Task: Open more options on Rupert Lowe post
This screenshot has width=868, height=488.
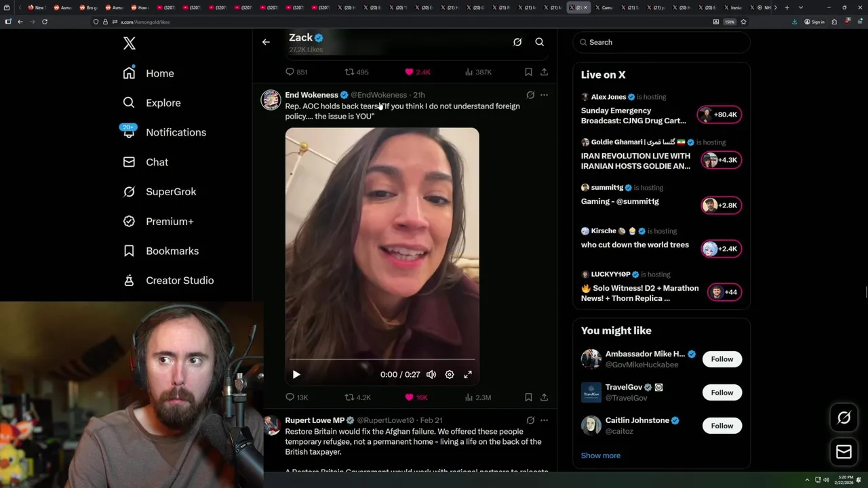Action: (x=544, y=420)
